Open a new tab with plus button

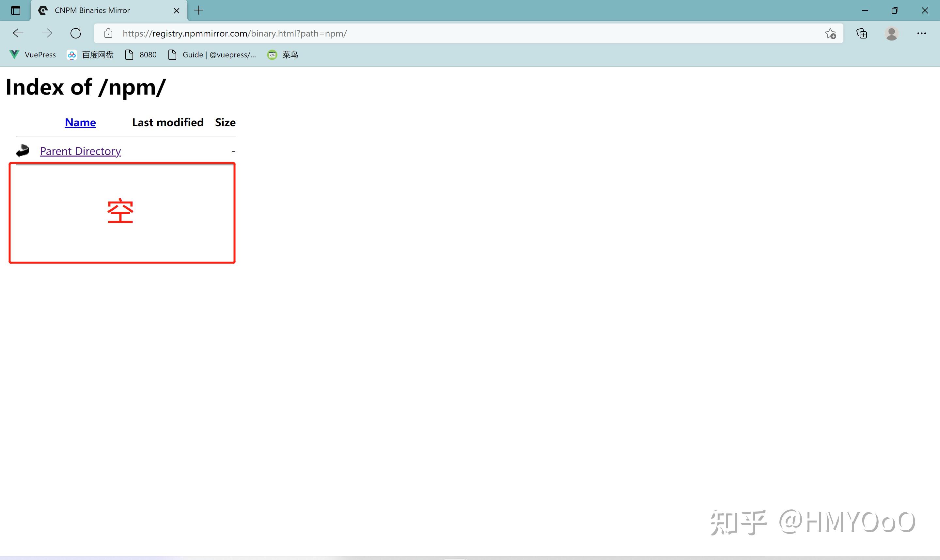point(198,10)
